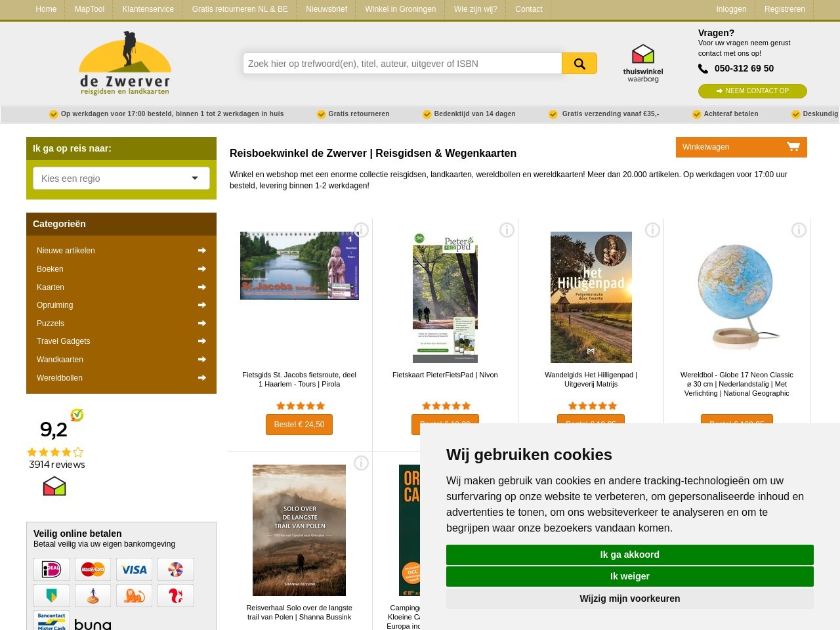Open the Boeken category
Image resolution: width=840 pixels, height=630 pixels.
50,268
